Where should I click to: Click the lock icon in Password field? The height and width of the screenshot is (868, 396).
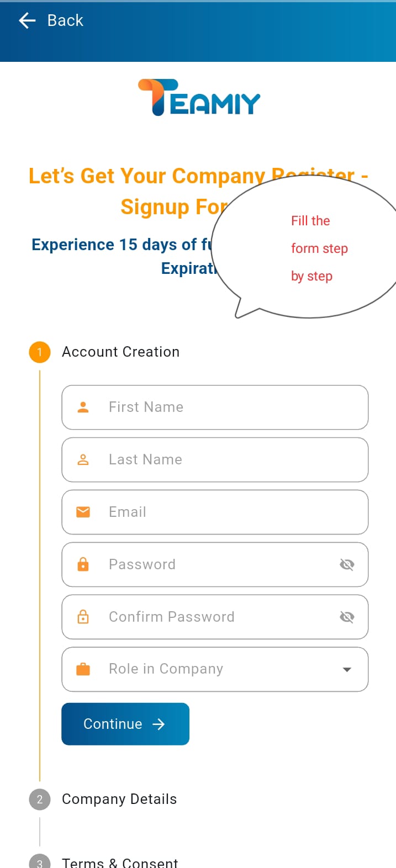(x=83, y=564)
